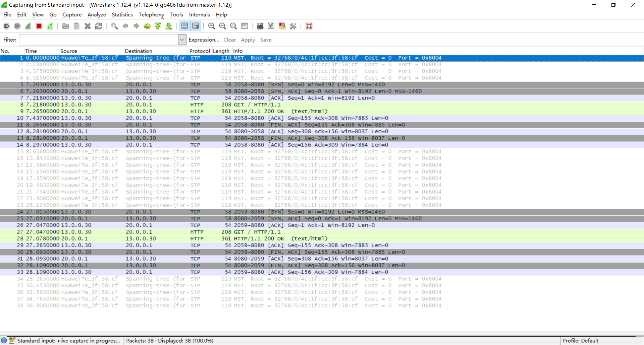Edit capture file comment in status bar
Screen dimensions: 644x345
[x=12, y=341]
